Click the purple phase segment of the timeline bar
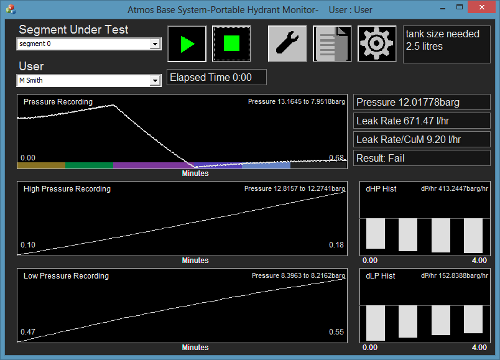 click(x=152, y=165)
